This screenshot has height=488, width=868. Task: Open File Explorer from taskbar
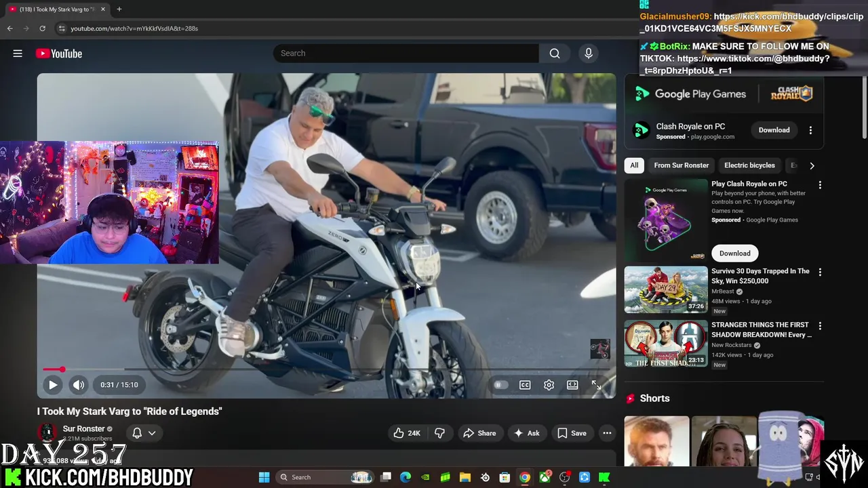point(465,477)
